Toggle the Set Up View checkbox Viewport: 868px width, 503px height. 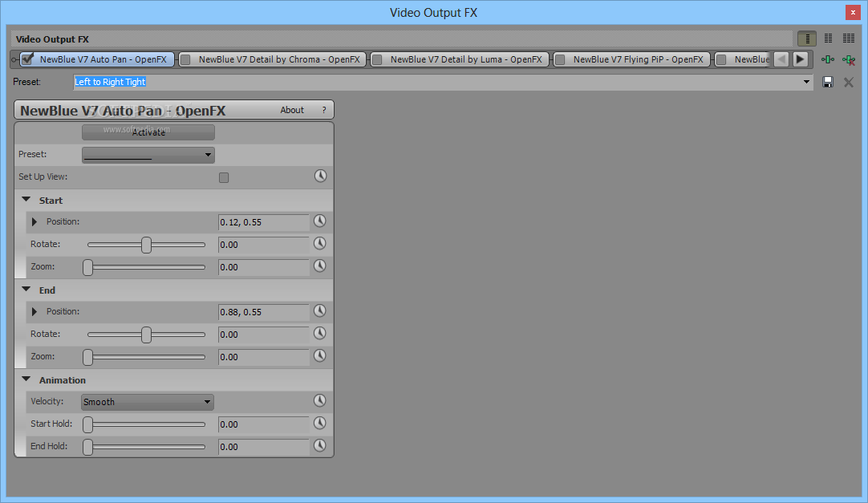pyautogui.click(x=224, y=177)
